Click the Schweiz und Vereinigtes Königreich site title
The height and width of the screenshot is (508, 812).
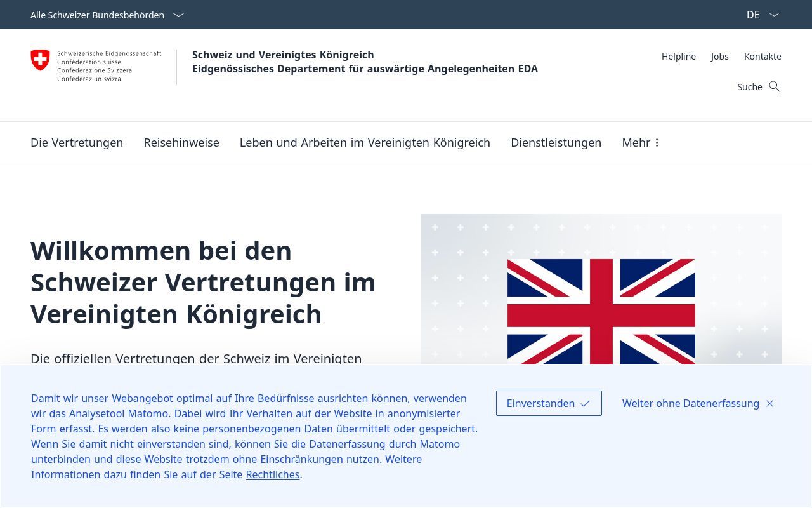(283, 55)
